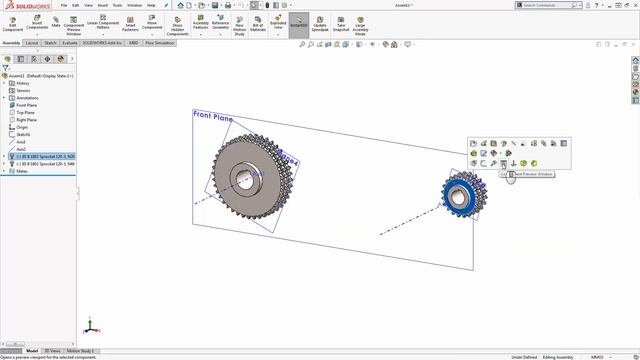Image resolution: width=640 pixels, height=360 pixels.
Task: Expand the Annotations node
Action: [4, 98]
